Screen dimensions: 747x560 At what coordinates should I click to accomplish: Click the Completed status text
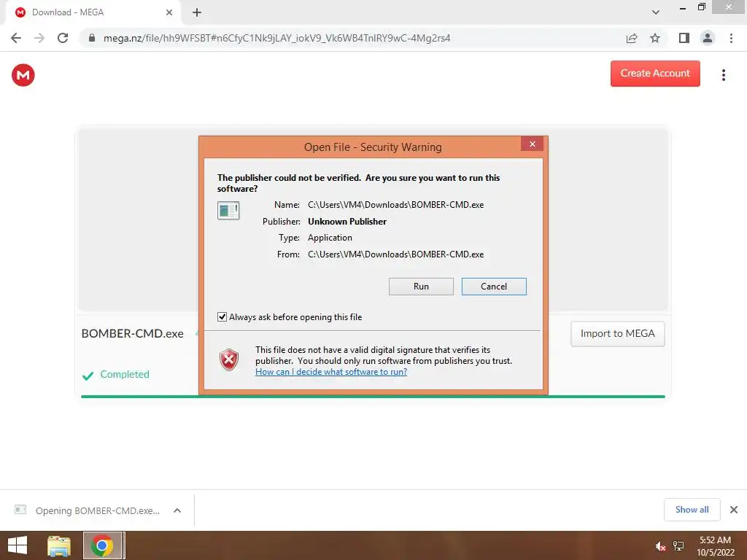point(124,374)
